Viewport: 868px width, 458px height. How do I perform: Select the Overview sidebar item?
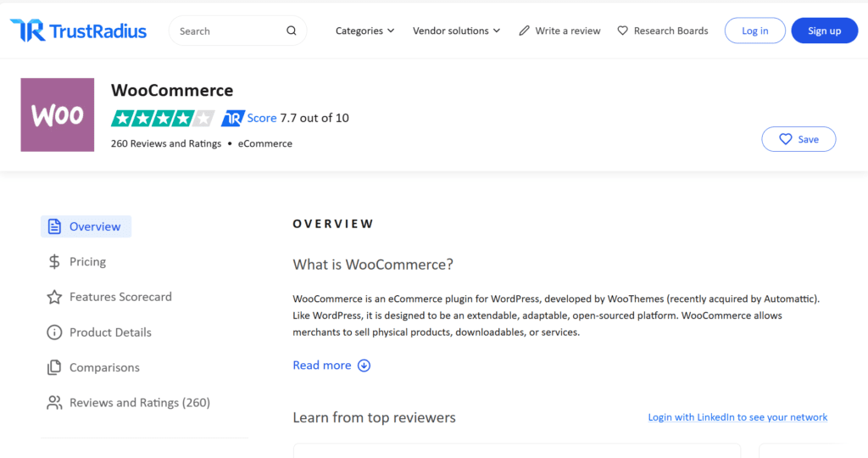point(86,226)
